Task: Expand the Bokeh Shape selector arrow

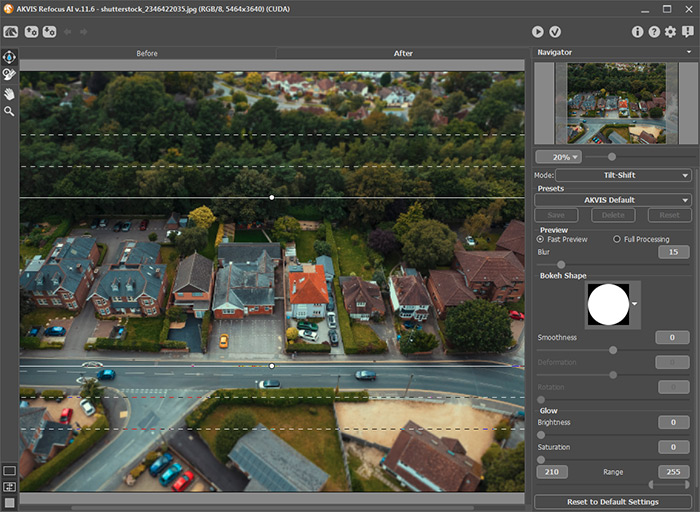Action: click(634, 304)
